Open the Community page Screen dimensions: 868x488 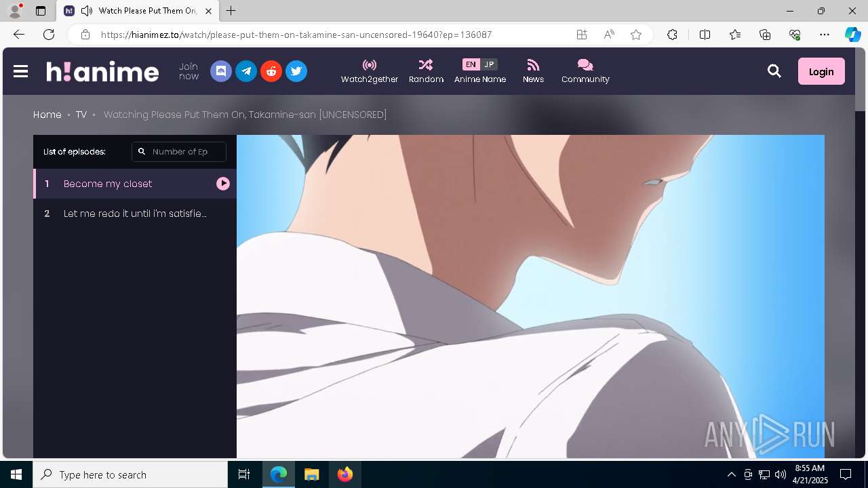585,71
